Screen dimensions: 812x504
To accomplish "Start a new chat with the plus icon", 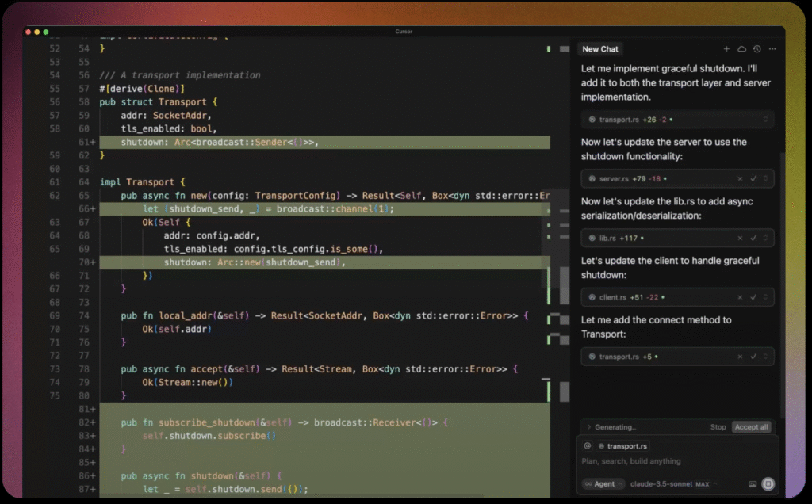I will [x=726, y=48].
